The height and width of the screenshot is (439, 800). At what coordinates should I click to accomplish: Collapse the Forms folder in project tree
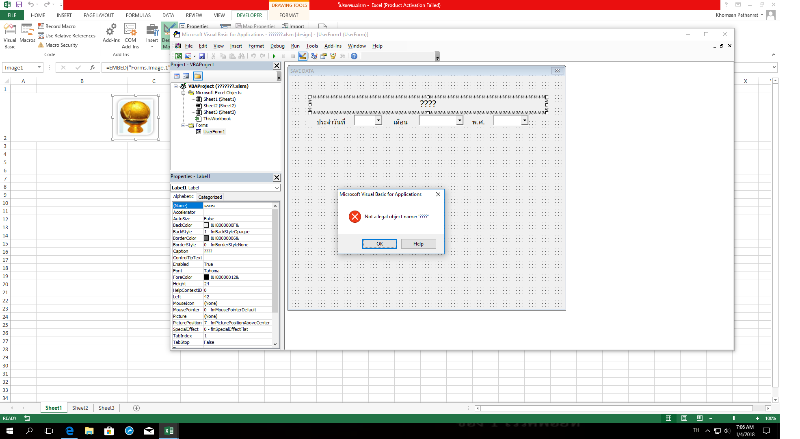(184, 125)
